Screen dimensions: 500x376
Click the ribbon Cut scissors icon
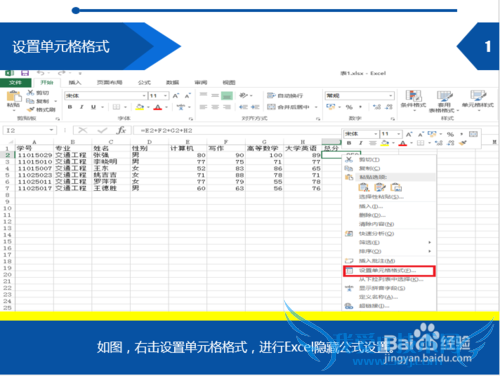[30, 92]
